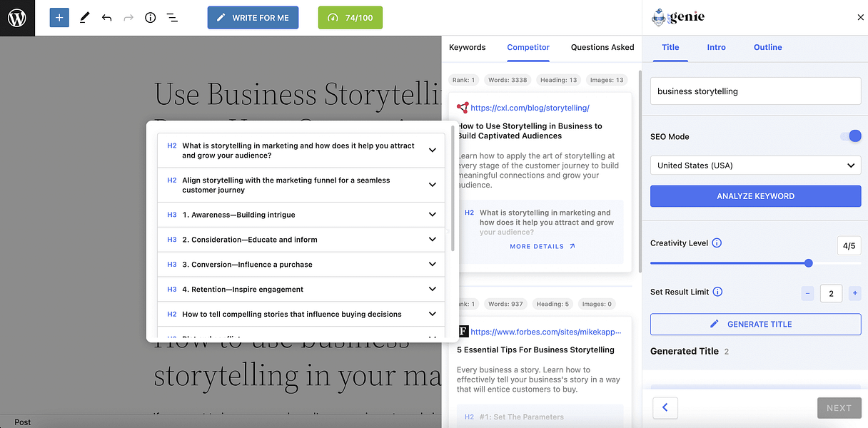Decrease result limit with minus stepper

tap(807, 293)
